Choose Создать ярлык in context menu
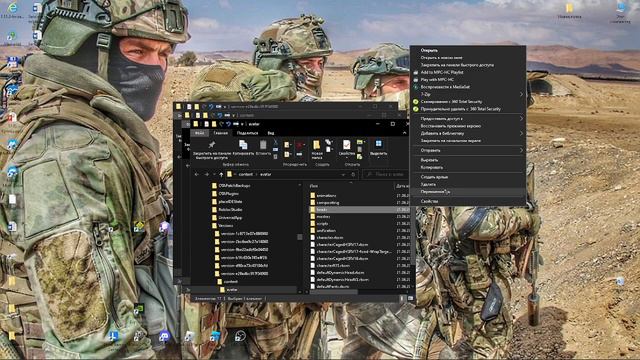Screen dimensions: 640x360 [434, 177]
